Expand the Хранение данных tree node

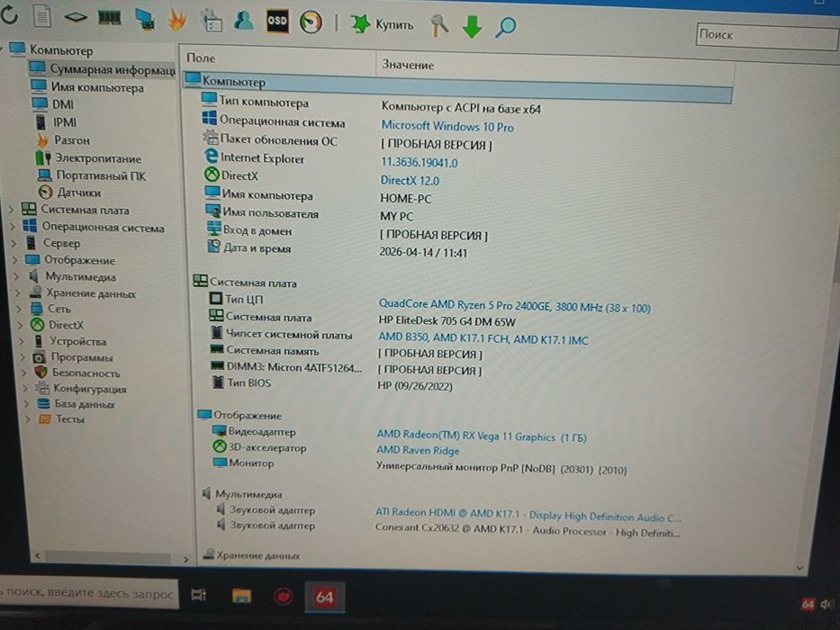pos(18,293)
